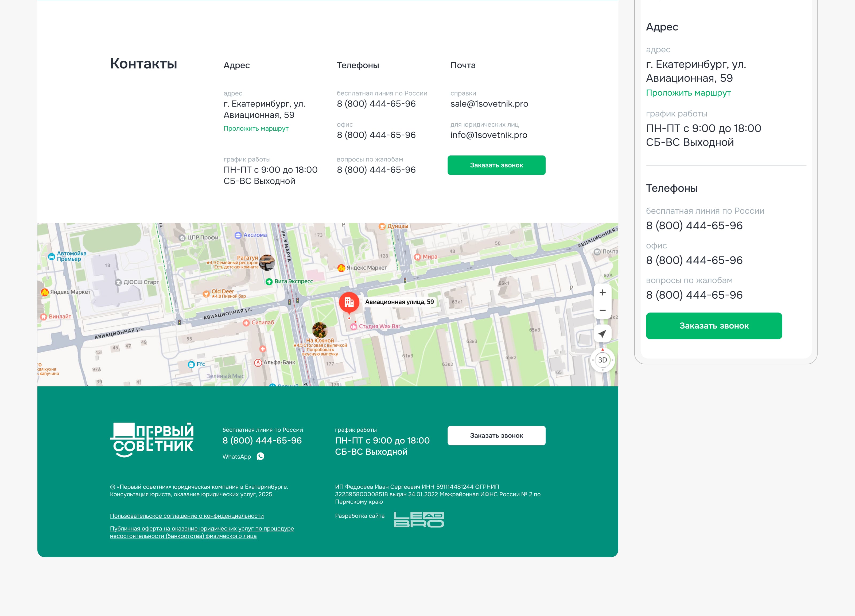Click the red office marker Авиационная улица, 59
The height and width of the screenshot is (616, 855).
[349, 302]
